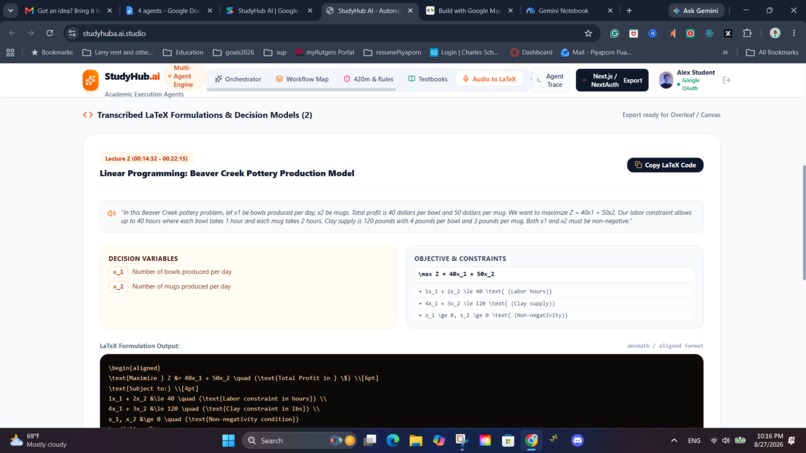Show hidden system tray icons
This screenshot has width=806, height=453.
coord(674,441)
